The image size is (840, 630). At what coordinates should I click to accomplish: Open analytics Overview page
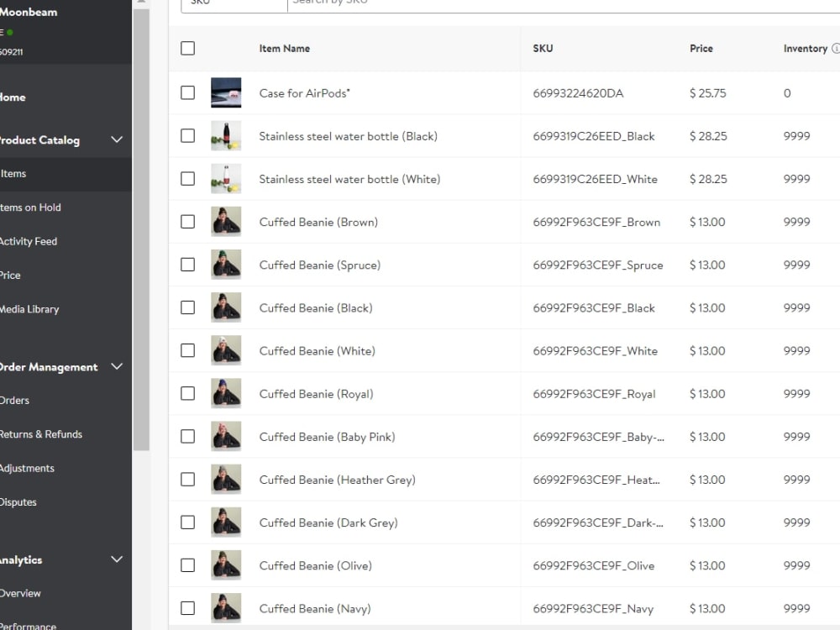20,593
